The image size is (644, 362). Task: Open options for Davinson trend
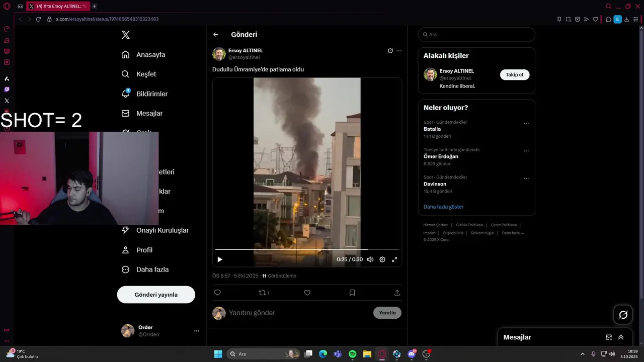click(526, 178)
